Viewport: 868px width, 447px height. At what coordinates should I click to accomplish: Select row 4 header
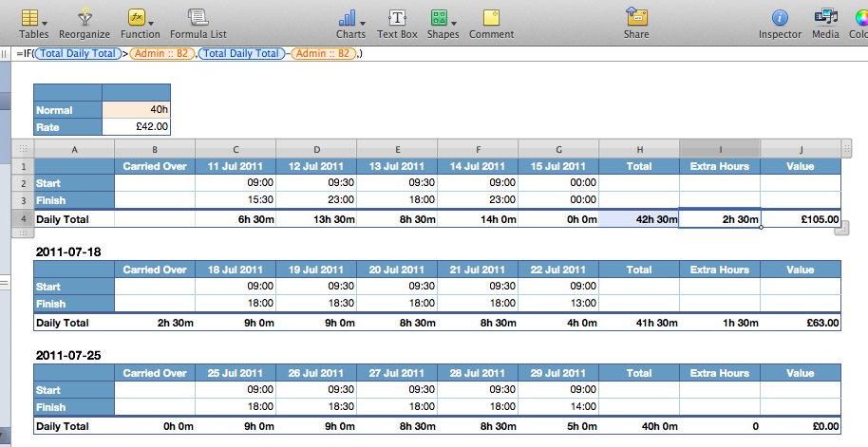23,218
